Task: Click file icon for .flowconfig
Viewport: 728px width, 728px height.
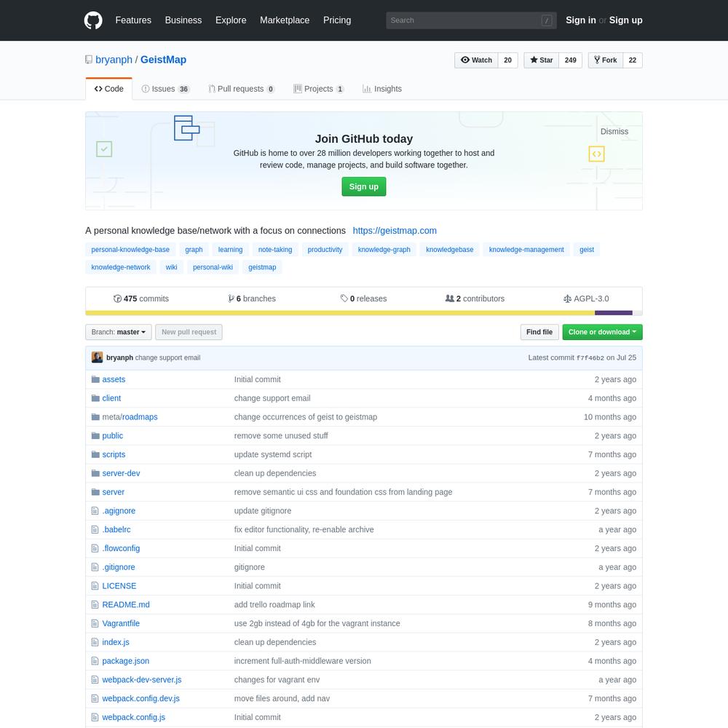Action: click(x=95, y=548)
